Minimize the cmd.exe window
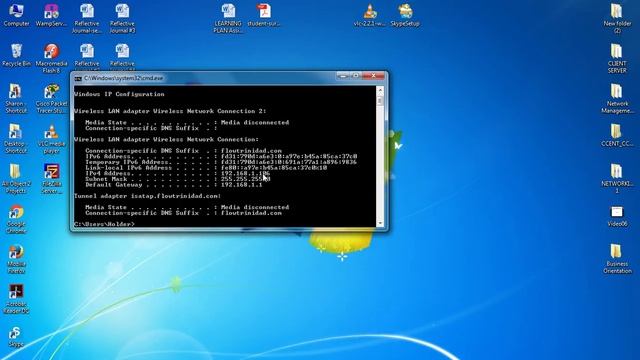This screenshot has width=640, height=360. (x=343, y=76)
